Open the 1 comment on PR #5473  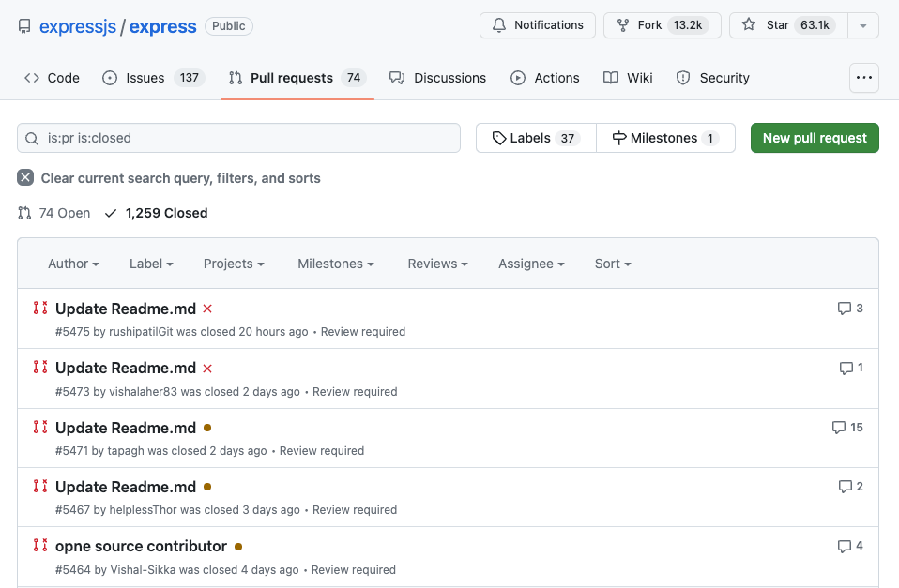click(851, 368)
